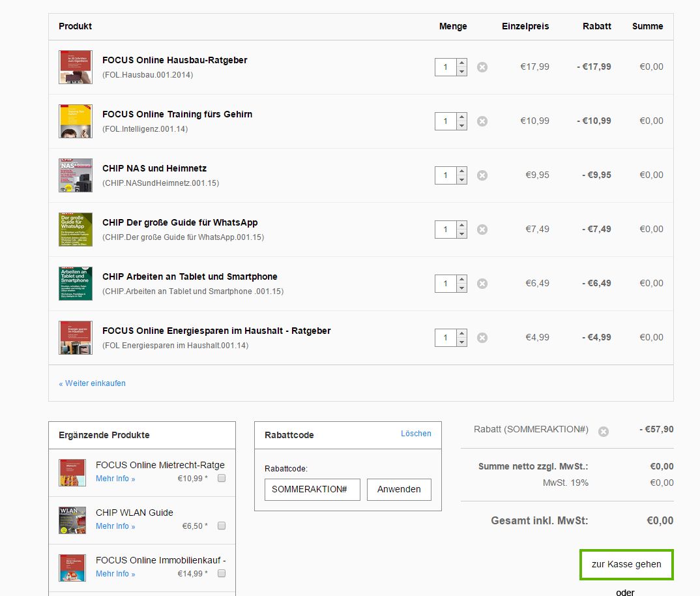Tick the CHIP WLAN Guide checkbox
This screenshot has height=596, width=700.
click(x=222, y=526)
